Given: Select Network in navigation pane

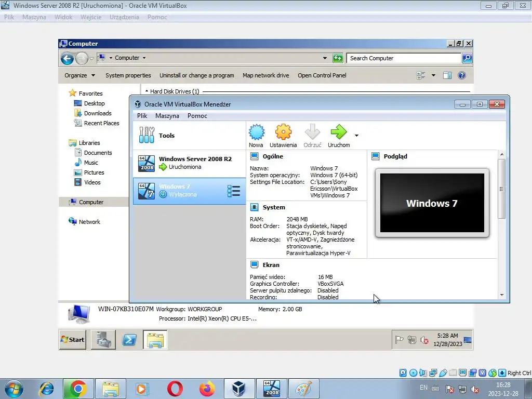Looking at the screenshot, I should [84, 221].
